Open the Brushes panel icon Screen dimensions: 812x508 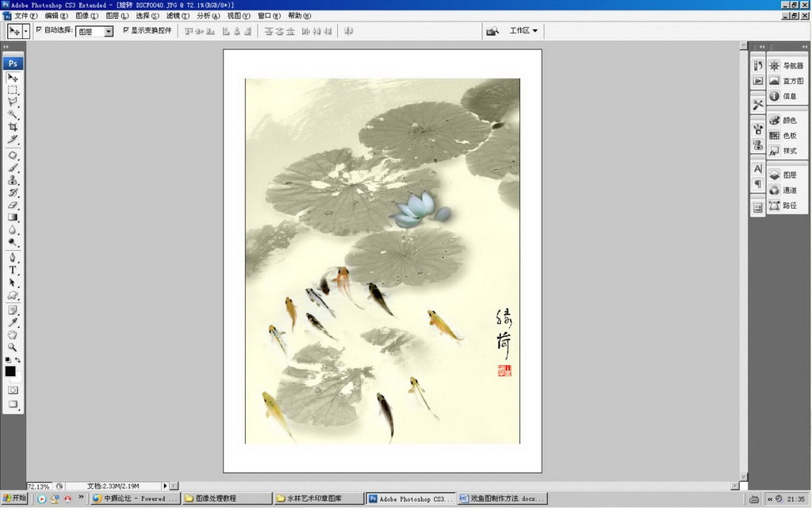coord(757,129)
